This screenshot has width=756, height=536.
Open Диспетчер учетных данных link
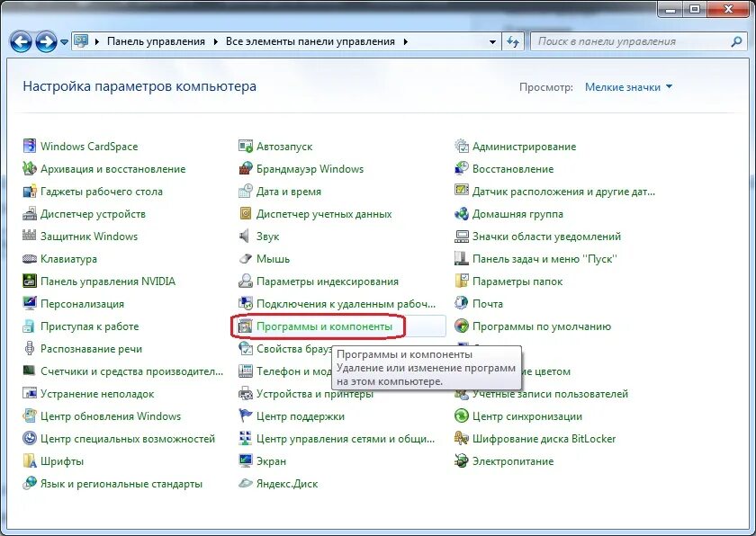pos(324,214)
